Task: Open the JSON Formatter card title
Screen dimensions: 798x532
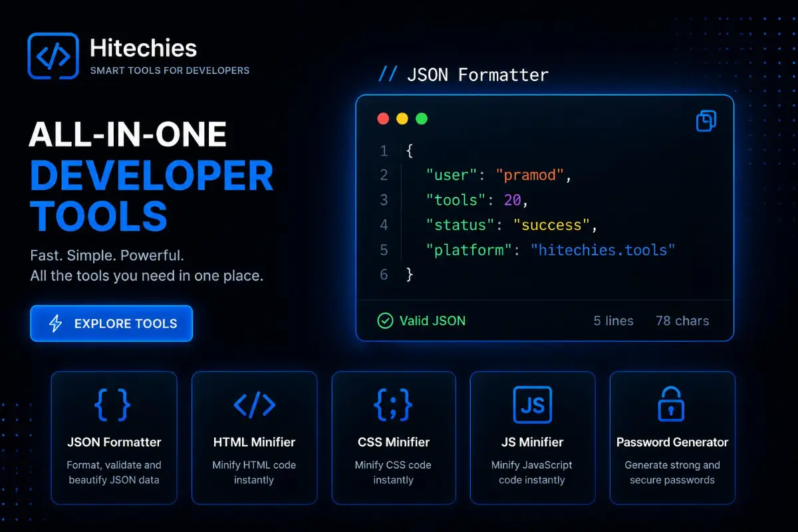Action: [x=114, y=442]
